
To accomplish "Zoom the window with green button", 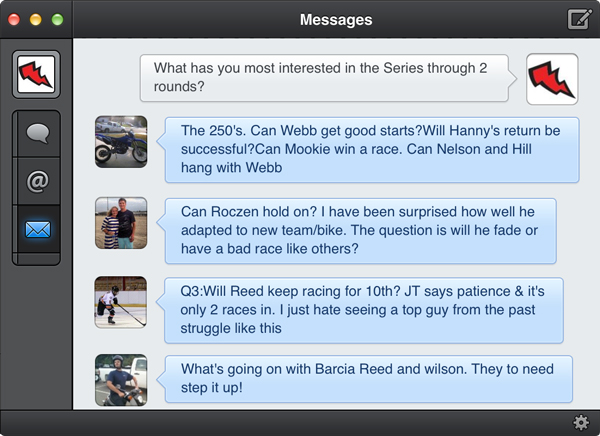I will 57,19.
